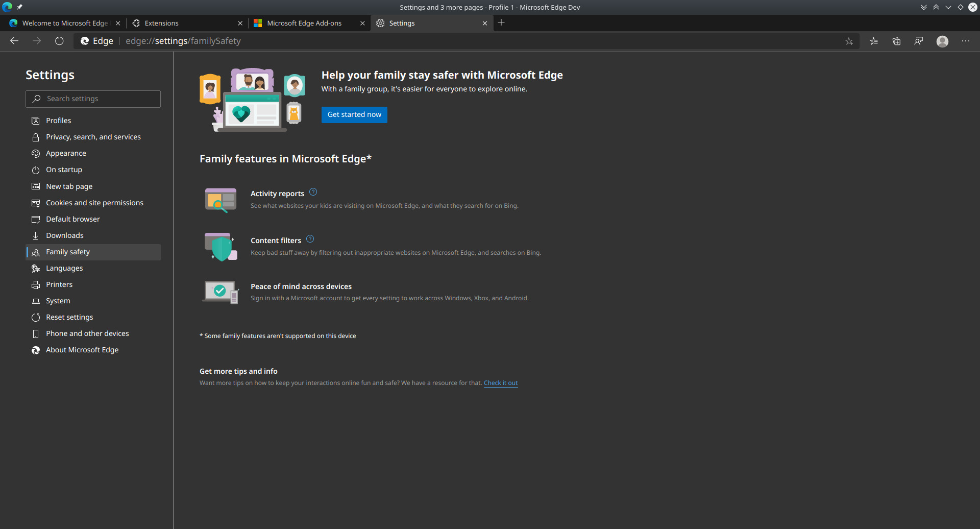Click the profile avatar
The width and height of the screenshot is (980, 529).
[x=942, y=41]
